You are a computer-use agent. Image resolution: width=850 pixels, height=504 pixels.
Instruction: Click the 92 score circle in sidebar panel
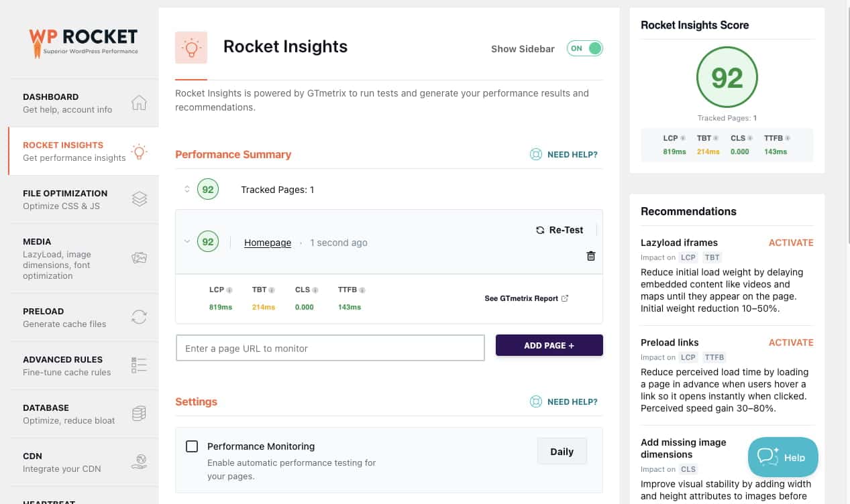[727, 78]
